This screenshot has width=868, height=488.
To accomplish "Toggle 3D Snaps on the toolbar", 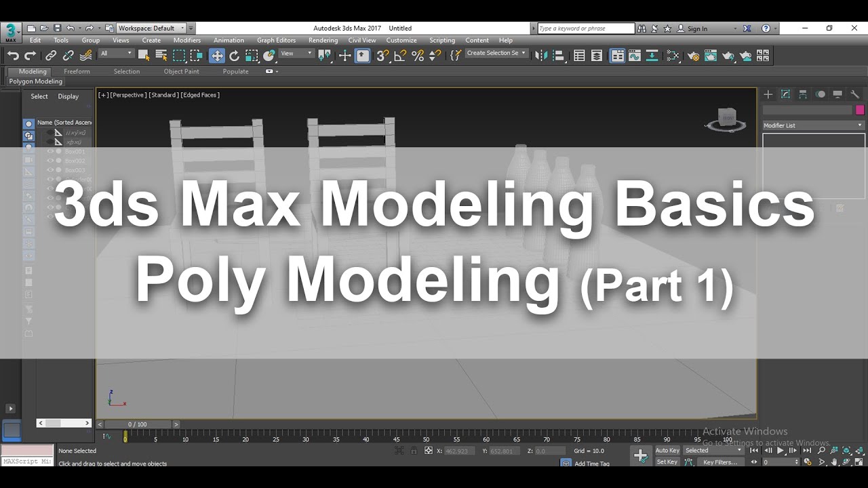I will pyautogui.click(x=382, y=56).
